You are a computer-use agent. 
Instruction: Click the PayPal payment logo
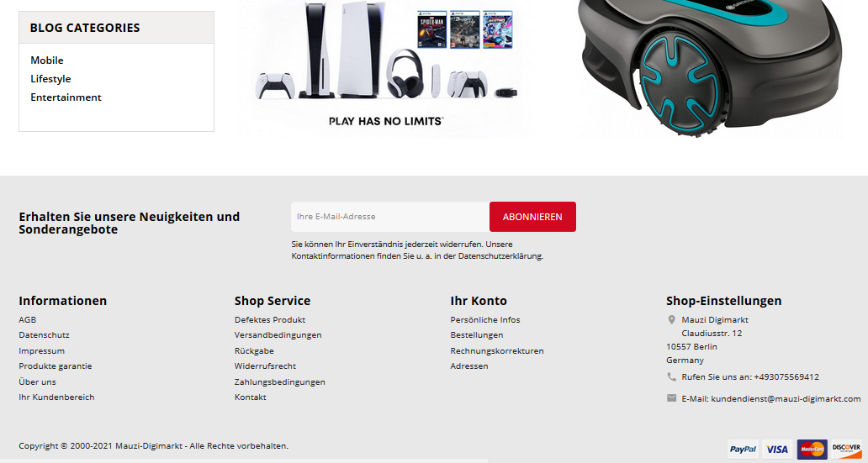(743, 450)
